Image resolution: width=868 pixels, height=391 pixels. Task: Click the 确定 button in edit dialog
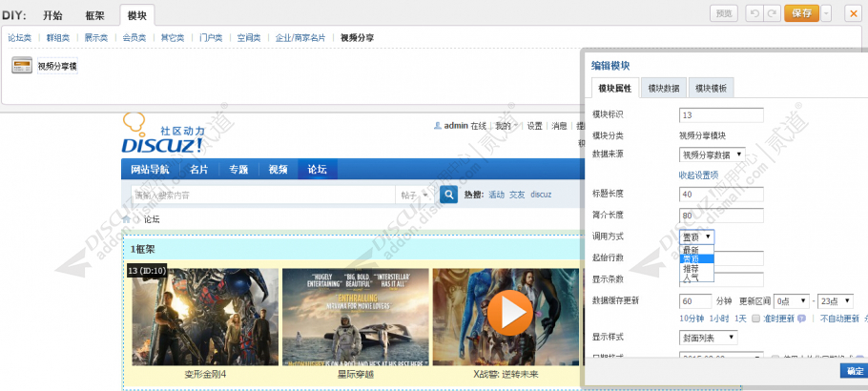[x=855, y=371]
